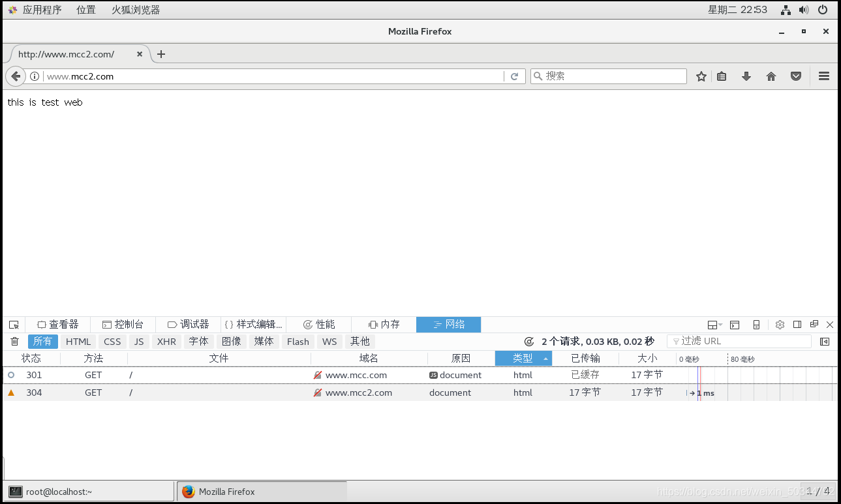
Task: Switch to the 查看器 inspector tab
Action: (58, 325)
